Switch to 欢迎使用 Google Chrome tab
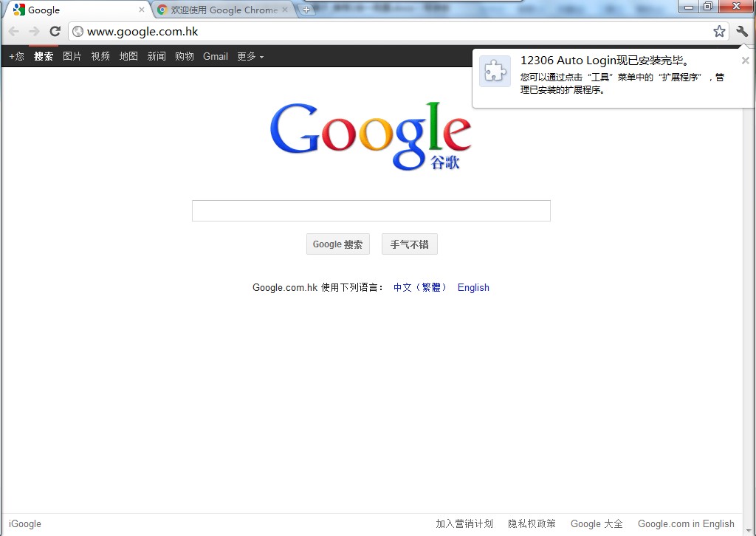The image size is (756, 536). tap(224, 10)
